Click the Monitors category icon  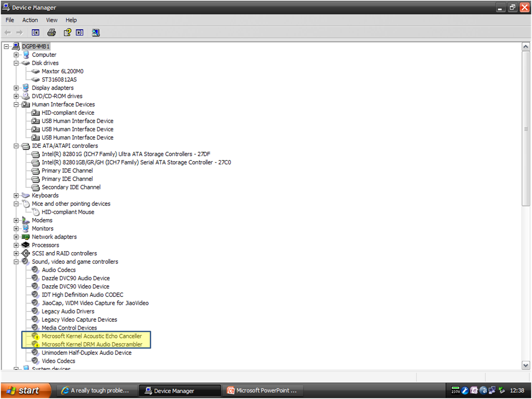(x=26, y=228)
